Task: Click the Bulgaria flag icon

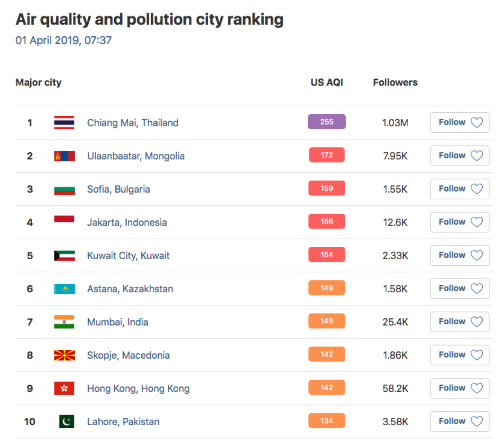Action: [x=64, y=189]
